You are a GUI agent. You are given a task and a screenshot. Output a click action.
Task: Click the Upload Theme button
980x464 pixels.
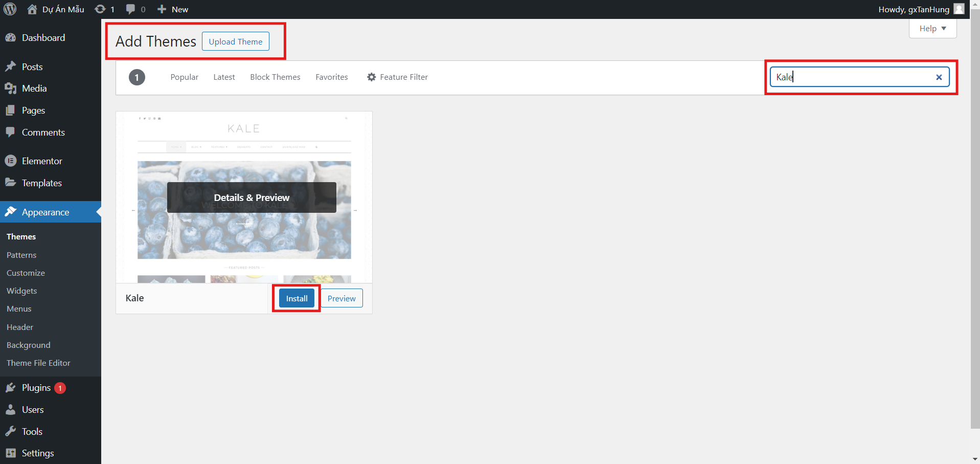pyautogui.click(x=236, y=41)
